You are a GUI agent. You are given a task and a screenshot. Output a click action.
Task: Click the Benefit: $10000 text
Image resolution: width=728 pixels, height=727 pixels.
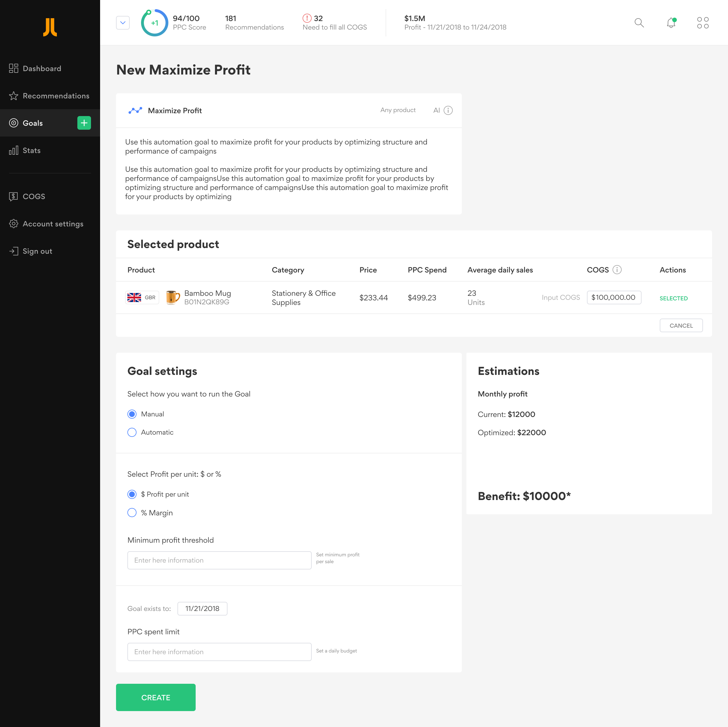524,496
